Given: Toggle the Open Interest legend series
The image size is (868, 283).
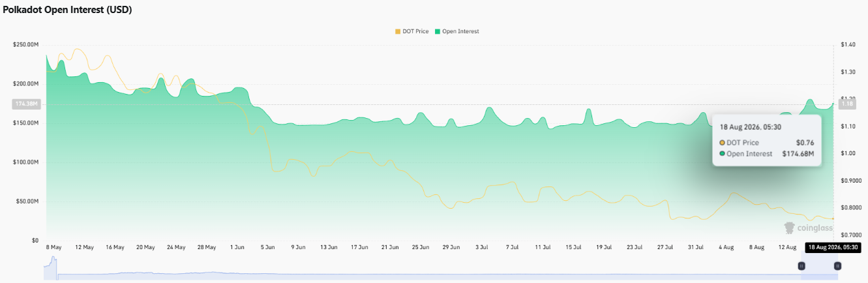Looking at the screenshot, I should 456,31.
